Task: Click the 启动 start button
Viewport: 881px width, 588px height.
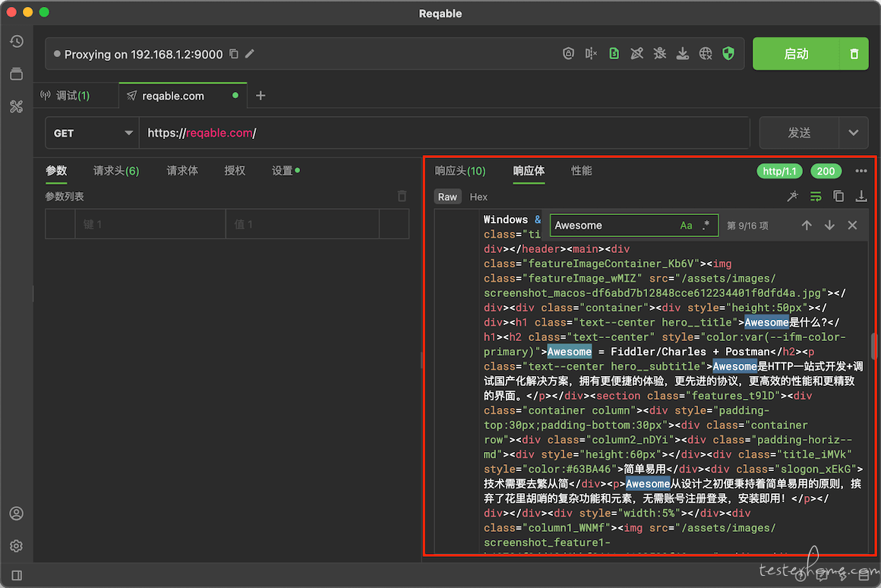Action: point(796,54)
